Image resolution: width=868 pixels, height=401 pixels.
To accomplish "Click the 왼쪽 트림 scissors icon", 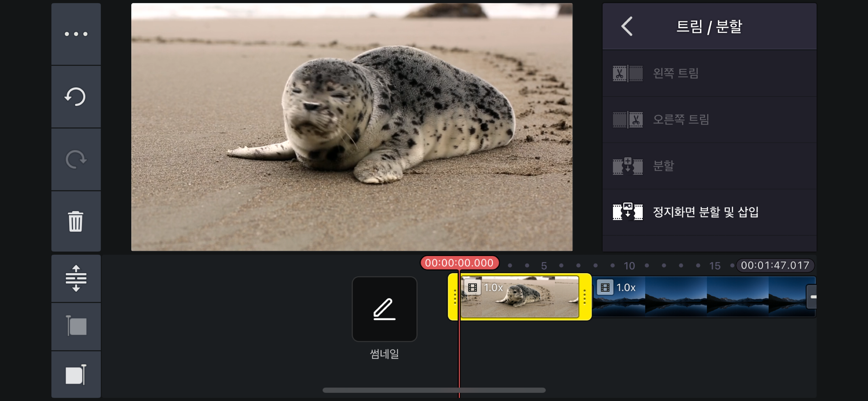I will coord(627,73).
